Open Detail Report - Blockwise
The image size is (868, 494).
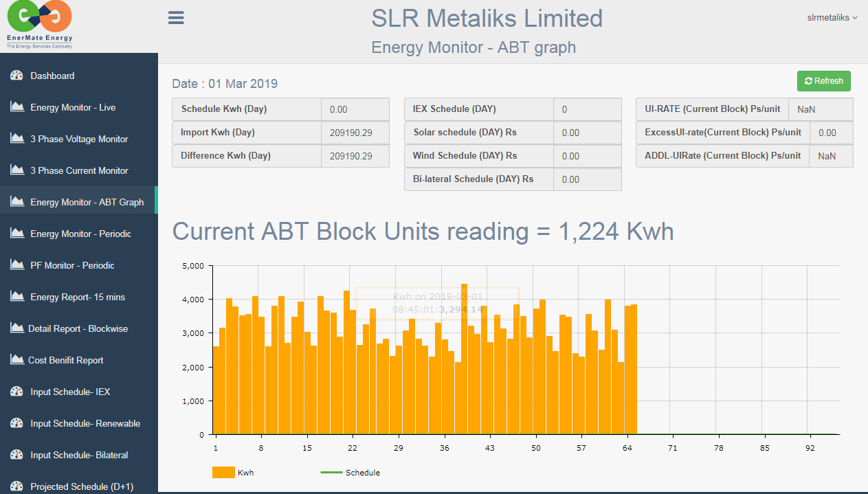click(78, 328)
